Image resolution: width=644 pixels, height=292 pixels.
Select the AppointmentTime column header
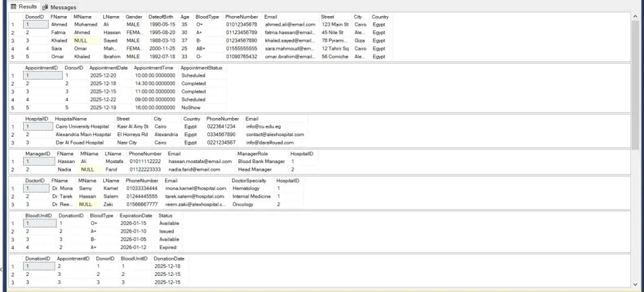(x=155, y=68)
